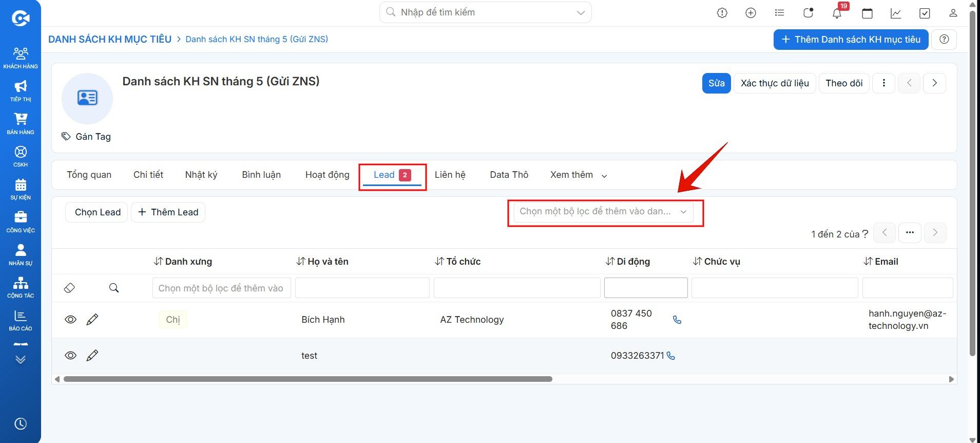Click the Chọn Lead button

pyautogui.click(x=98, y=212)
